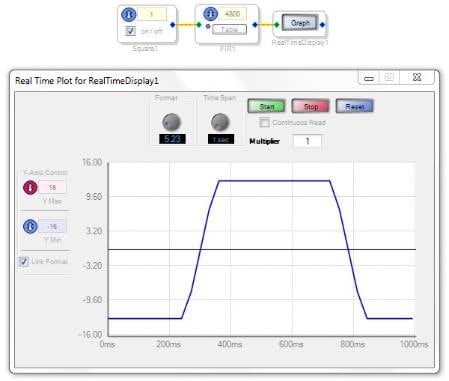
Task: Click the Square1 value field showing 1
Action: point(152,14)
